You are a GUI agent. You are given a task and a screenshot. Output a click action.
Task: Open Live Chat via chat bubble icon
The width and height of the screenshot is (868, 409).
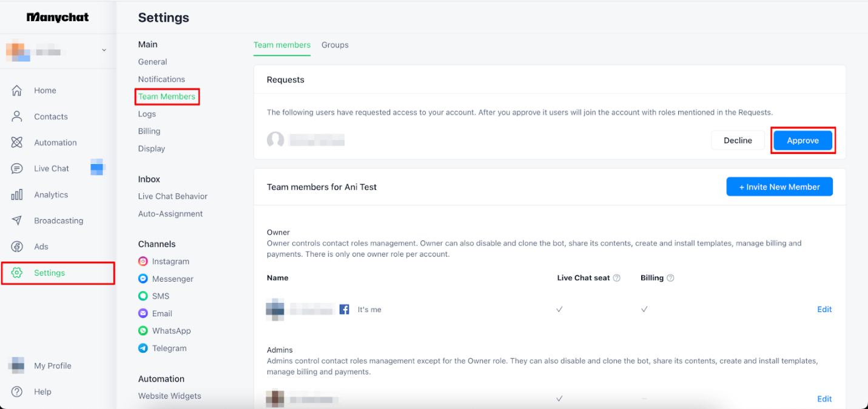point(17,168)
